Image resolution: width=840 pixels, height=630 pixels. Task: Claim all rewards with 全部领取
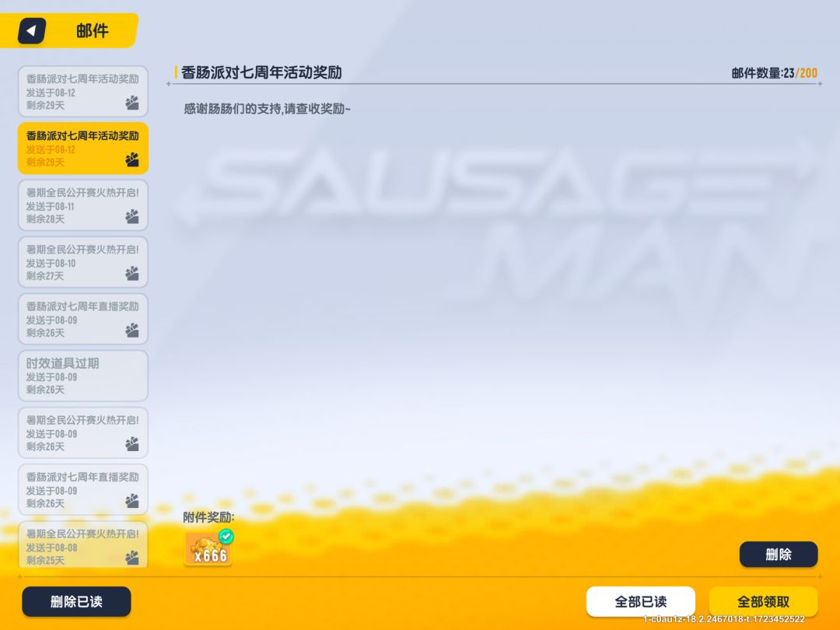coord(764,601)
